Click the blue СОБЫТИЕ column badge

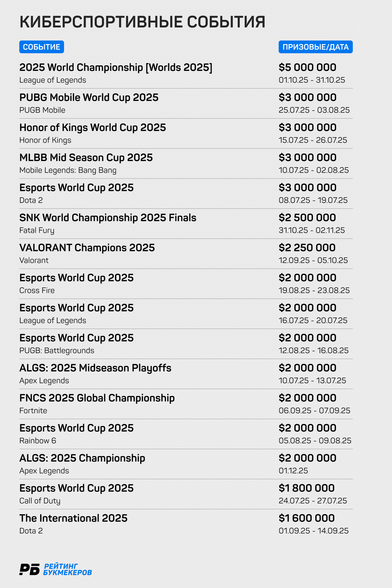[41, 47]
